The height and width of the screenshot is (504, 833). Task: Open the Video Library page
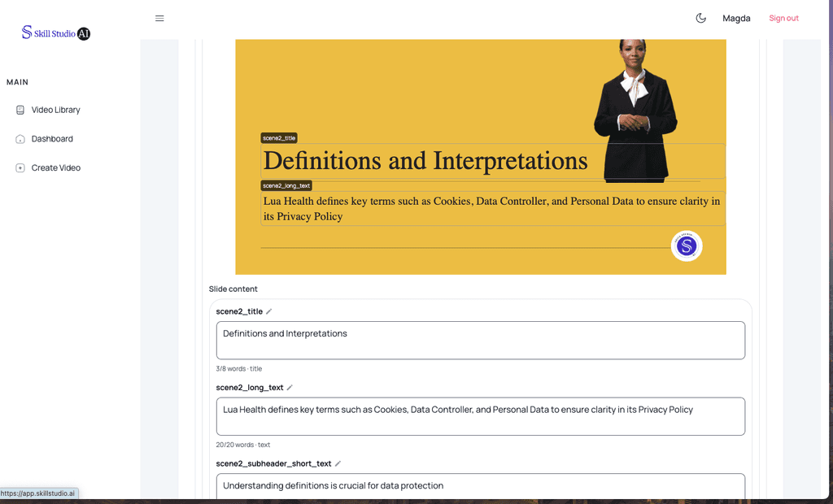click(56, 110)
